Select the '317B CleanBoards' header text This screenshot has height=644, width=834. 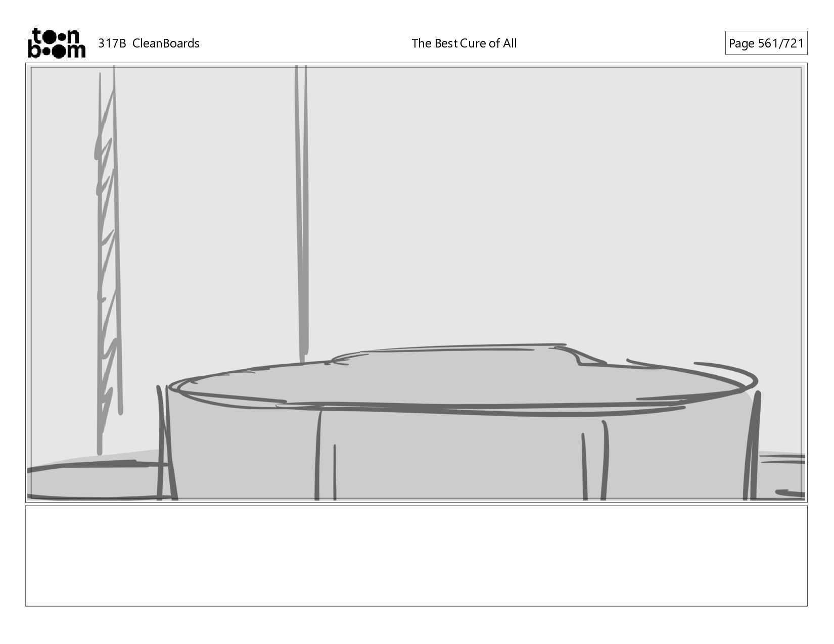[149, 43]
